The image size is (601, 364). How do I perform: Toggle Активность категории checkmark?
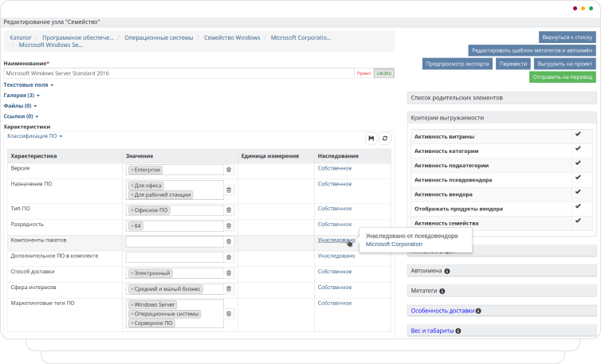(x=578, y=148)
